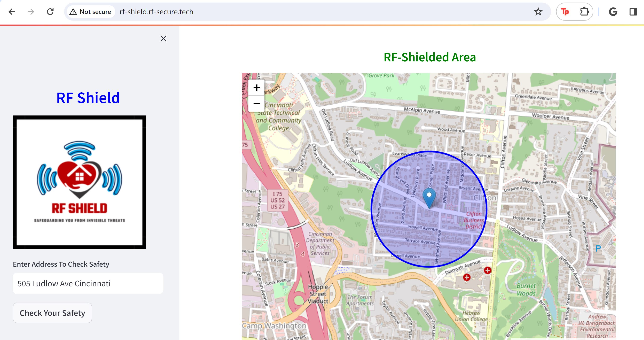
Task: Click the RF Shield logo image
Action: pyautogui.click(x=79, y=182)
